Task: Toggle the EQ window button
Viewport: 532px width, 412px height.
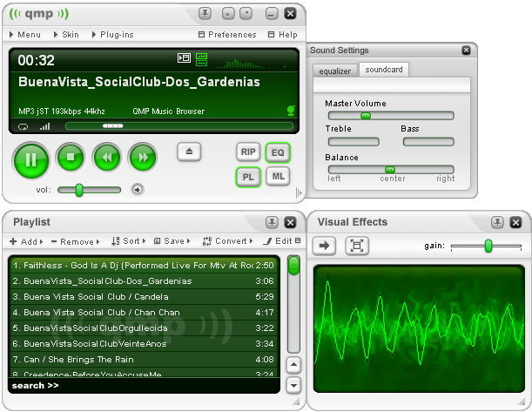Action: point(278,152)
